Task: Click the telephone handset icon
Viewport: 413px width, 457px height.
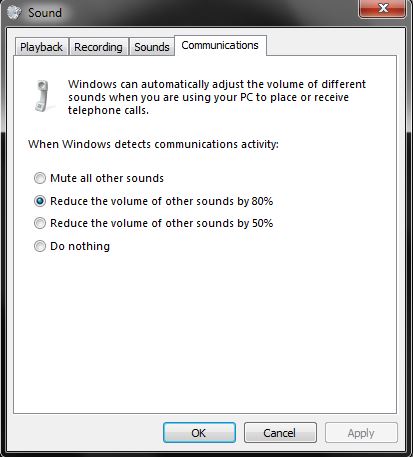Action: click(x=43, y=96)
